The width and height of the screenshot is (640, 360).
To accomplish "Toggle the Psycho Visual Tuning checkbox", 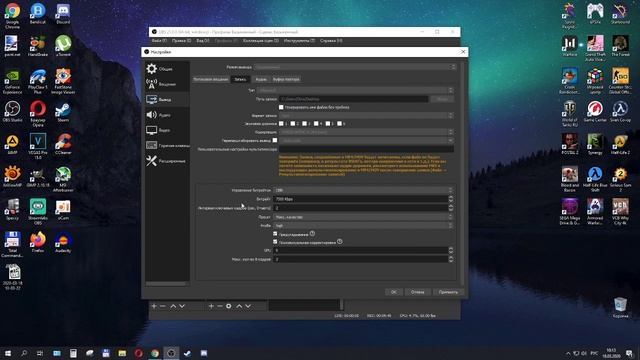I will (275, 242).
